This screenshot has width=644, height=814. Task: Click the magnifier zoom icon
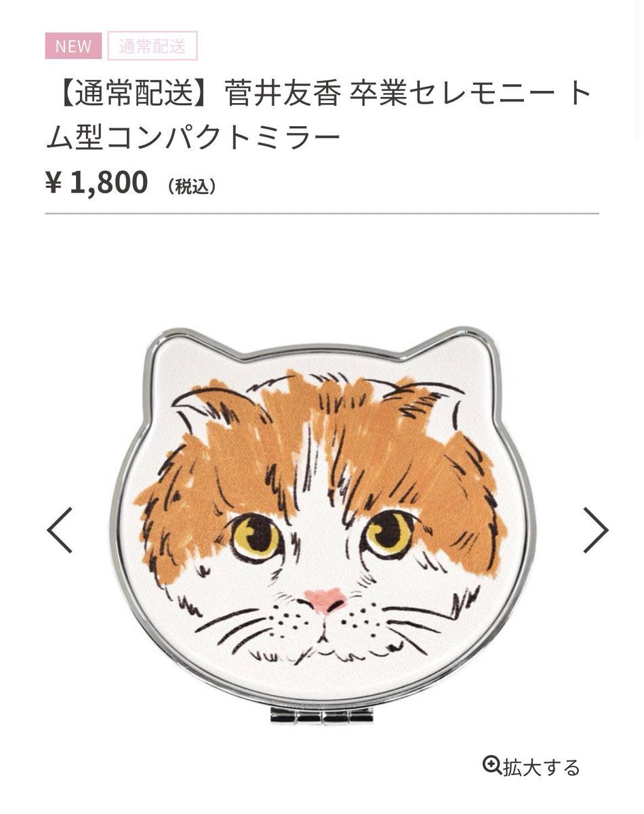pyautogui.click(x=491, y=765)
